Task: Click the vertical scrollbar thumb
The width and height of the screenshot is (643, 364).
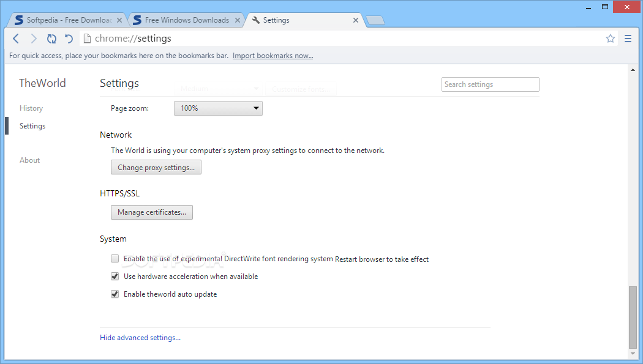Action: pos(633,318)
